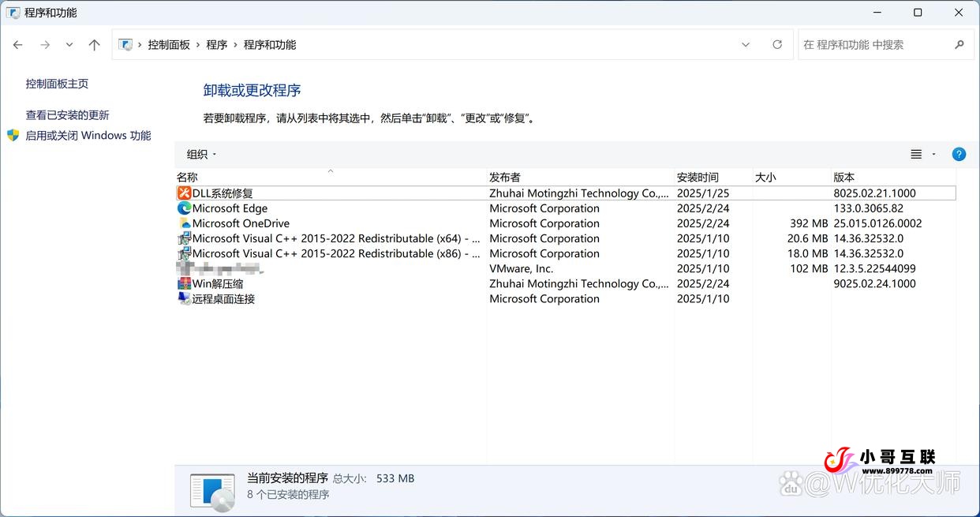Click the VMware program entry icon
Screen dimensions: 980x517
[184, 268]
